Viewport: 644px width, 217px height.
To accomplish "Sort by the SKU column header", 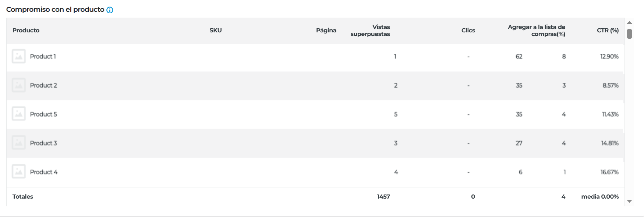I will (x=216, y=31).
